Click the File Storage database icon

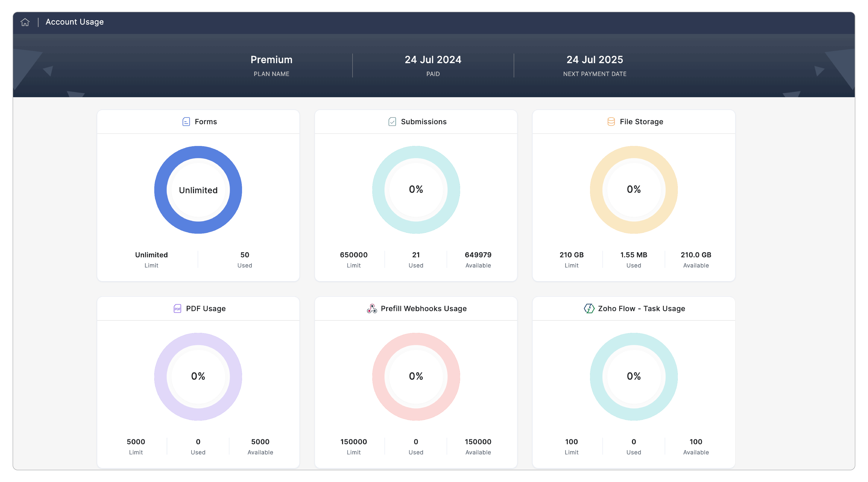coord(611,122)
